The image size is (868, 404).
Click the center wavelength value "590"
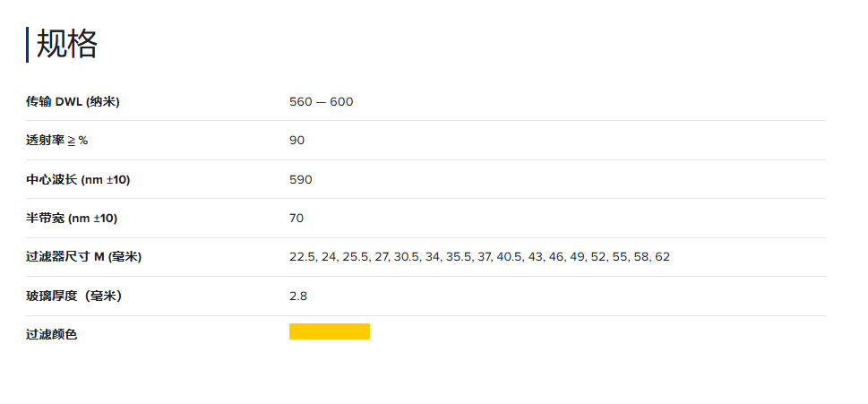click(300, 180)
